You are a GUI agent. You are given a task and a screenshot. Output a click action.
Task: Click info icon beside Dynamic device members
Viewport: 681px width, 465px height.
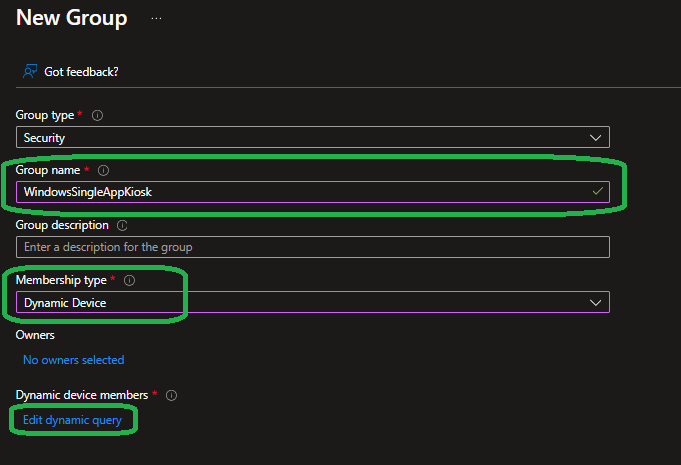(x=171, y=395)
